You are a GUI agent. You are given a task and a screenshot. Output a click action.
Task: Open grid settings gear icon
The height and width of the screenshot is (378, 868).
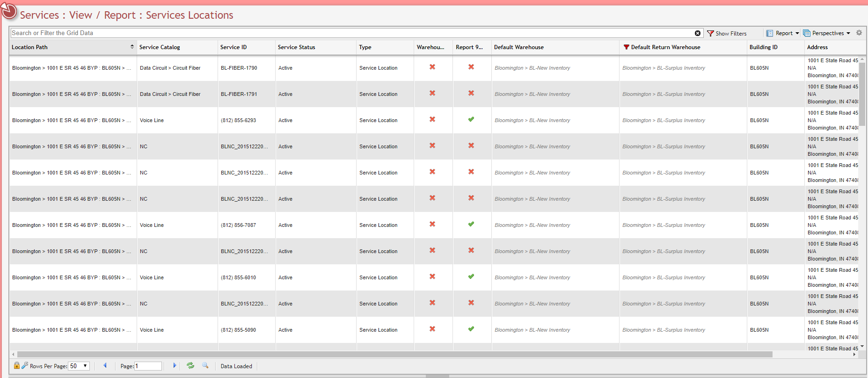click(859, 33)
